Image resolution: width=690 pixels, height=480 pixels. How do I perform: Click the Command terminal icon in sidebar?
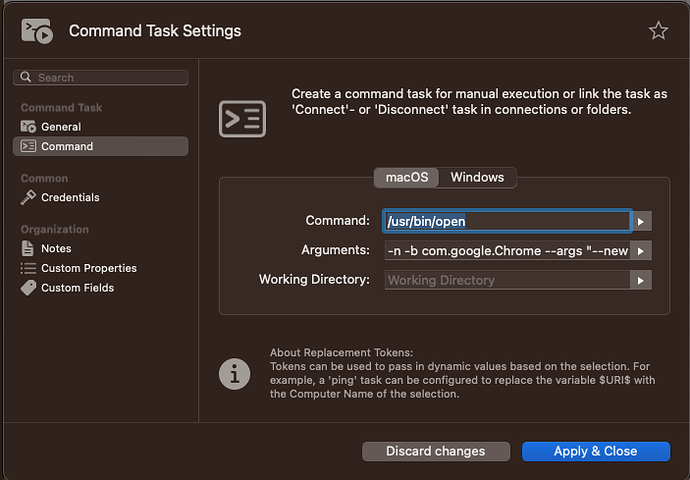28,146
